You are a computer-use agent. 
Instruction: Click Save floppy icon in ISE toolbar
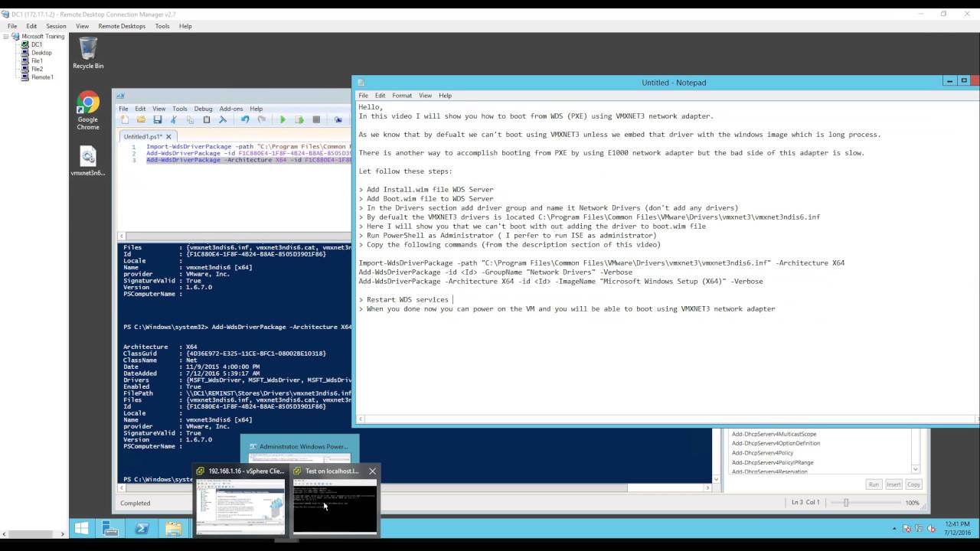[x=157, y=120]
